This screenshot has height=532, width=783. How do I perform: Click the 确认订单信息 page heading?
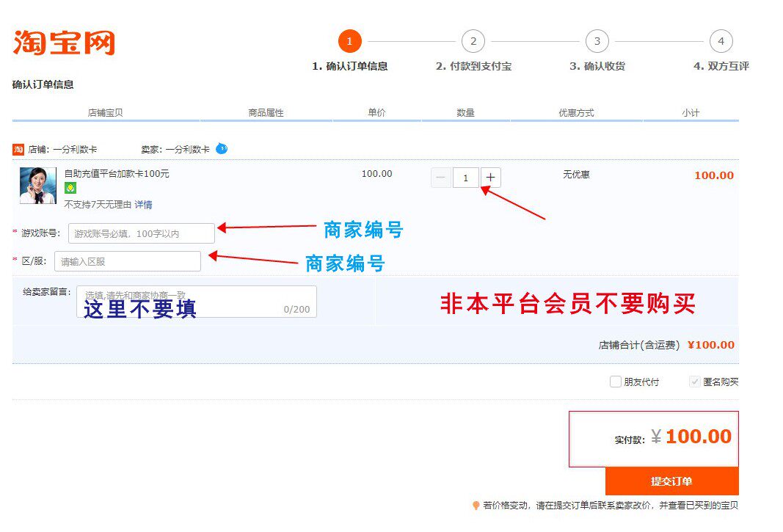coord(43,84)
